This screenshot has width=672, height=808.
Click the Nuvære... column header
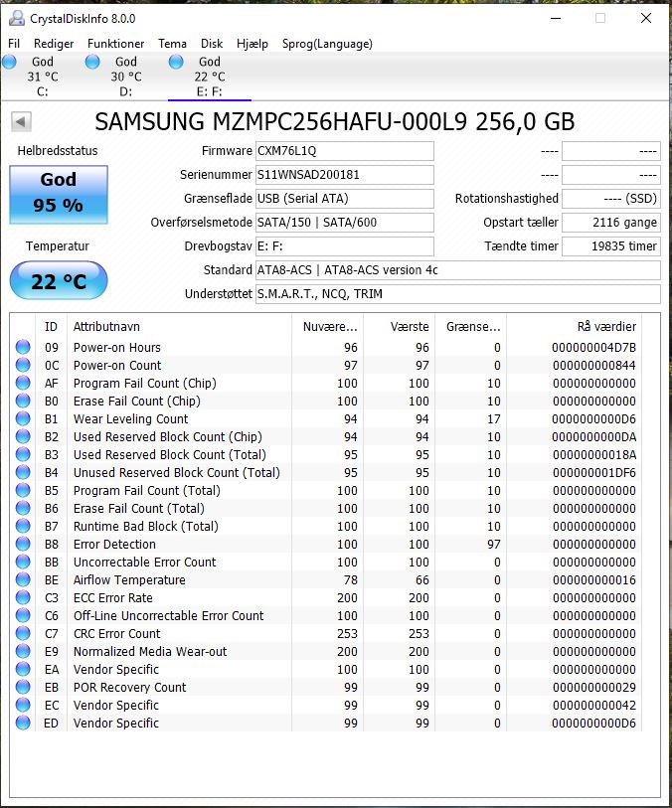(328, 326)
